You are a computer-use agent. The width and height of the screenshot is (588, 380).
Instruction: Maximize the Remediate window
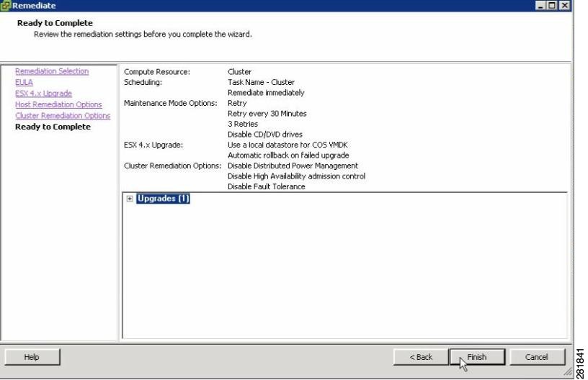pos(552,6)
